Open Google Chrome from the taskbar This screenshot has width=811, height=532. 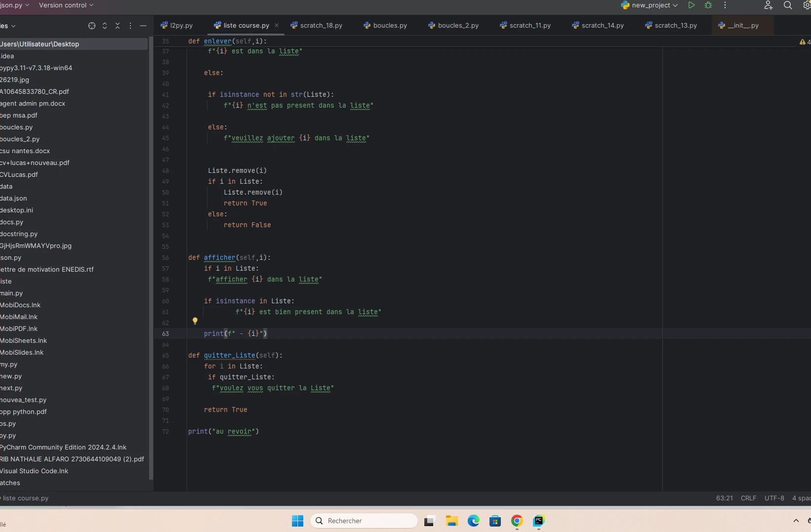coord(517,521)
